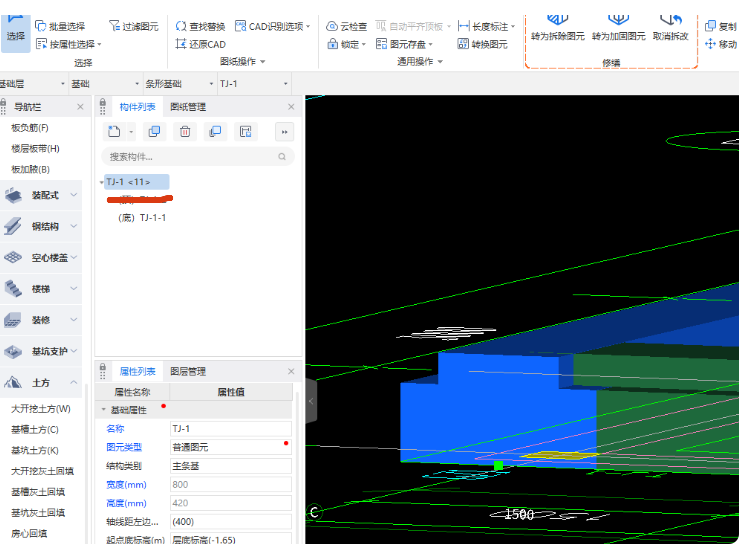Click copy-between-layers component icon
Viewport: 739px width, 544px height.
(215, 132)
